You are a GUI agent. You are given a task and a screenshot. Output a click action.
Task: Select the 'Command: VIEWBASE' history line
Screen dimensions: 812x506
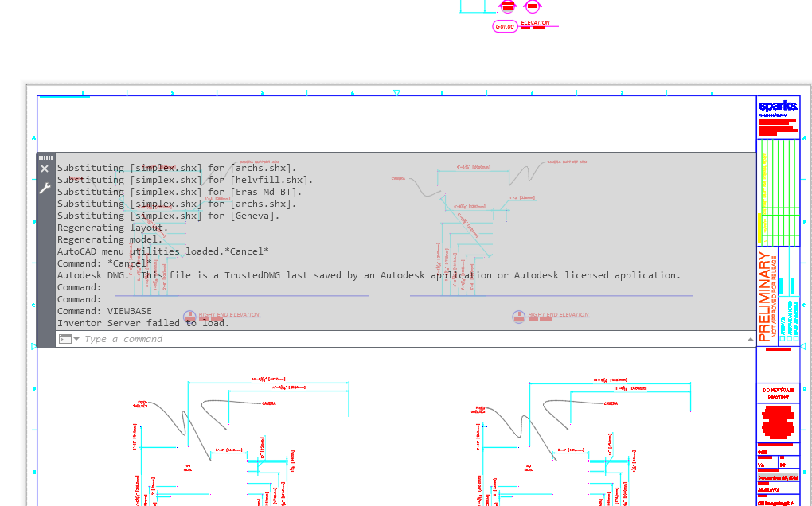tap(104, 311)
